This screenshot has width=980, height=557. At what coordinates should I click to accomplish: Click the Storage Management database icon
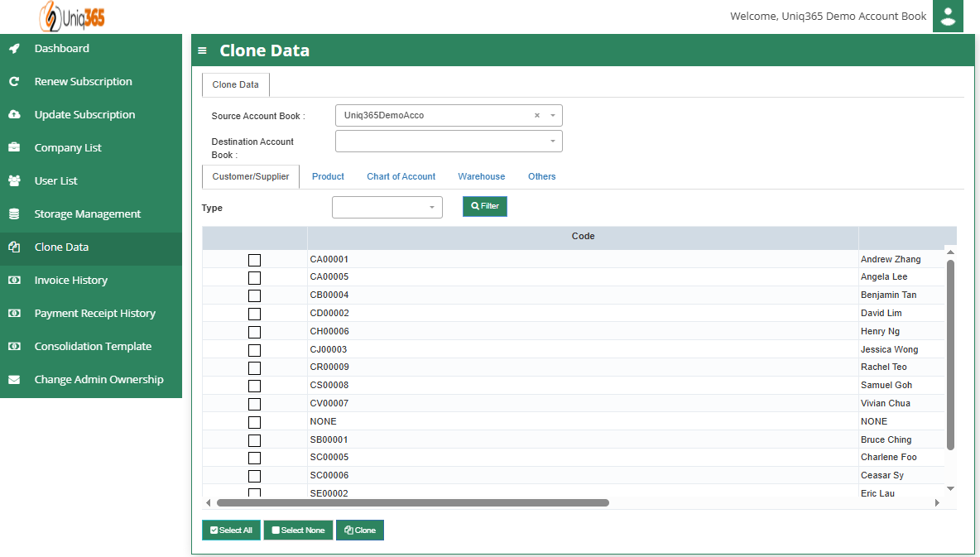14,214
